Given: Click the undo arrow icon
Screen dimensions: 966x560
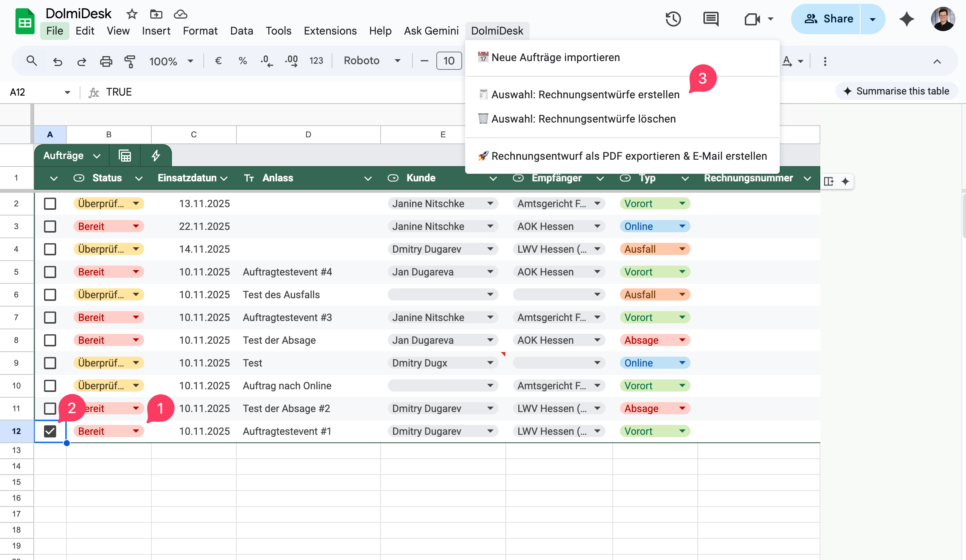Looking at the screenshot, I should click(58, 61).
